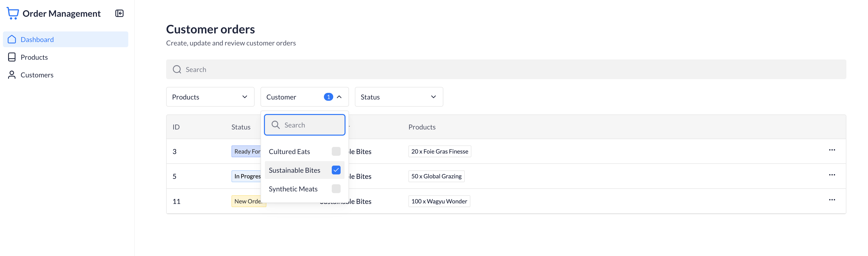Open actions menu for order 11
868x256 pixels.
click(x=832, y=200)
